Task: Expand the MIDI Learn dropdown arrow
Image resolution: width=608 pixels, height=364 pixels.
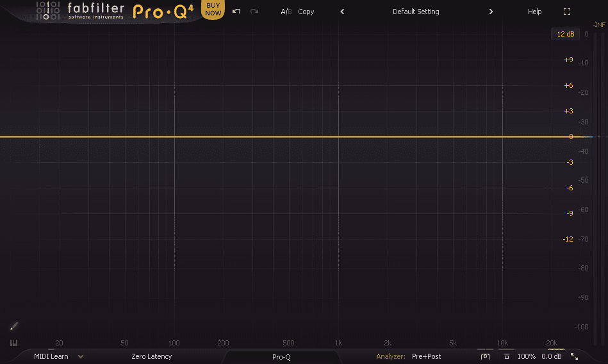Action: (81, 356)
